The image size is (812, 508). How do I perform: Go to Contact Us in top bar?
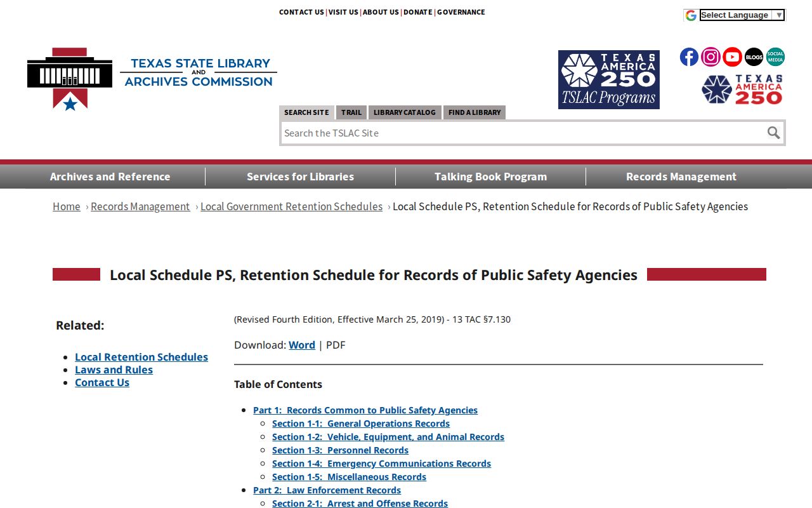(301, 12)
